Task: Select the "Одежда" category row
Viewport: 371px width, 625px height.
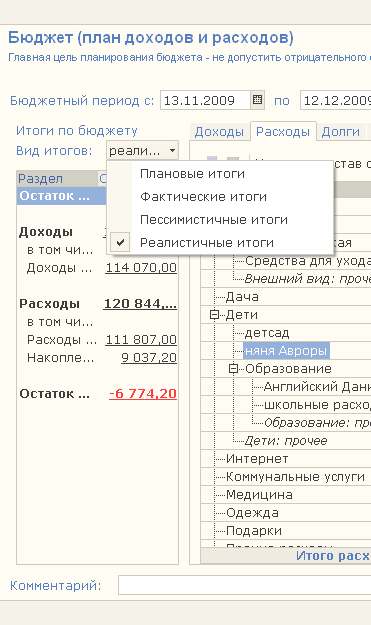Action: 252,513
